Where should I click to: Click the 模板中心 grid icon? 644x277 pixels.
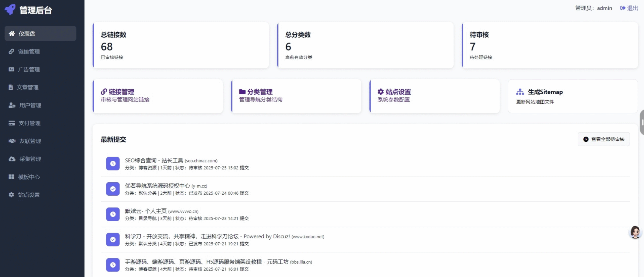coord(11,177)
